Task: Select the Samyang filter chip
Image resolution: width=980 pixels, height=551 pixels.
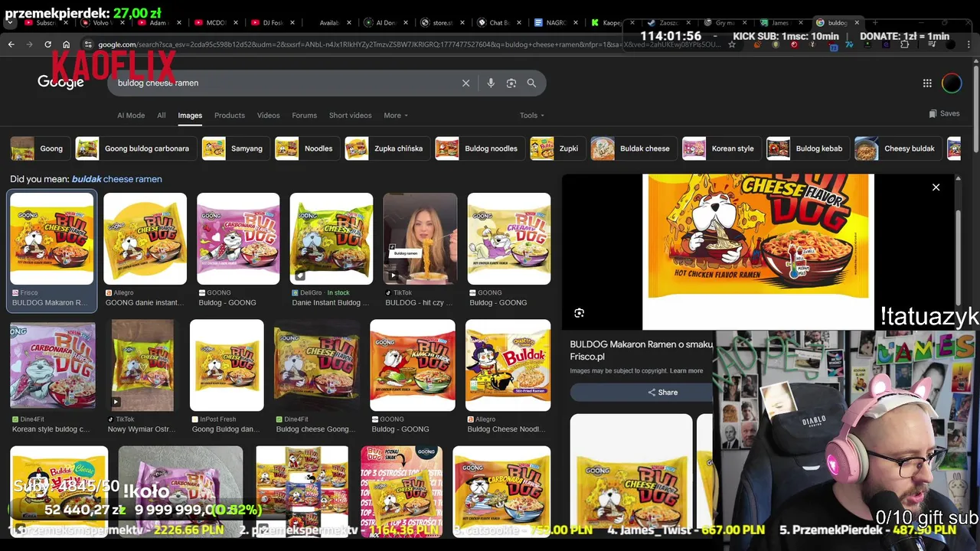Action: 236,148
